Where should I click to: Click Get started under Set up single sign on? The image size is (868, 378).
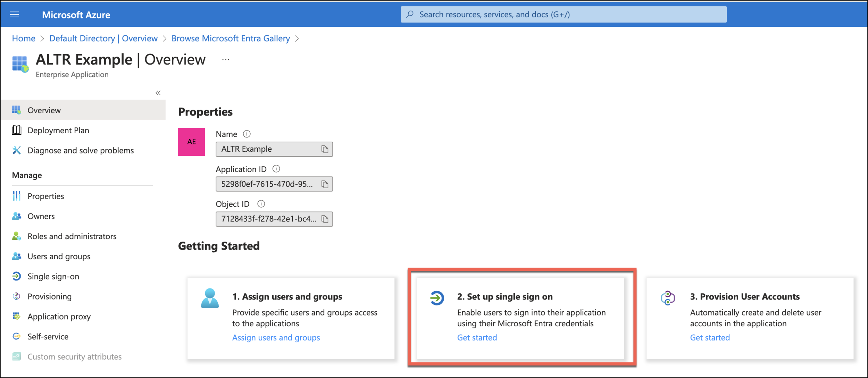pyautogui.click(x=477, y=338)
